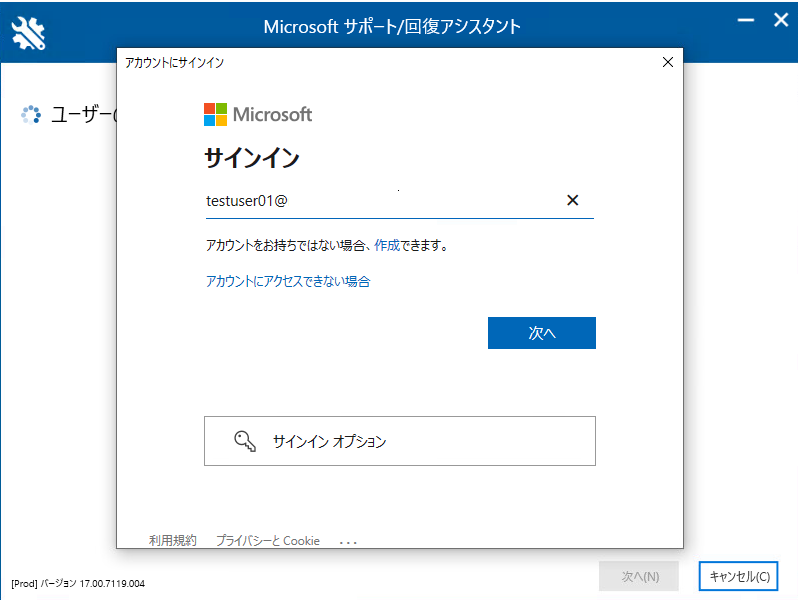The width and height of the screenshot is (798, 600).
Task: Click the Microsoft サポート/回復アシスタント title text
Action: [x=392, y=26]
